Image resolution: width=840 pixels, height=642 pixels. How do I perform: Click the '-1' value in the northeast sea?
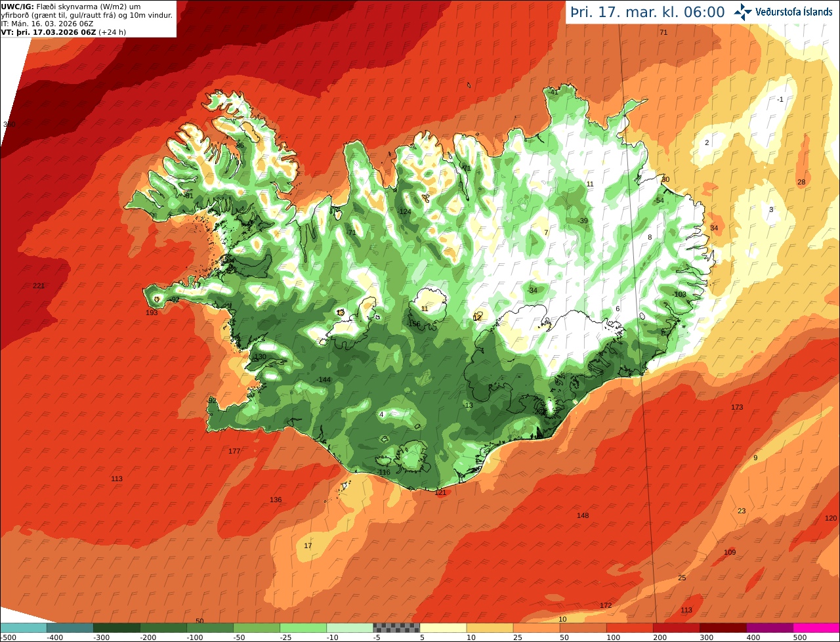780,99
